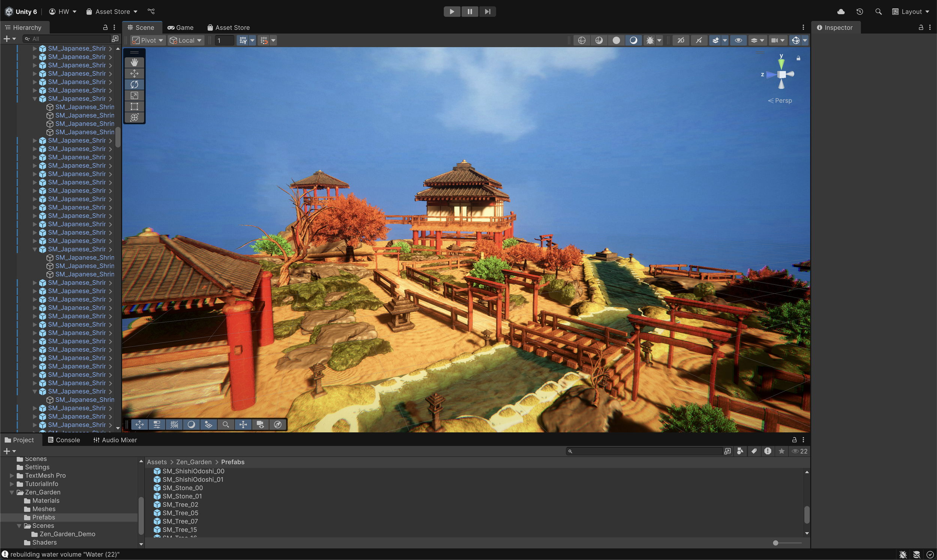Click the Step frame button

(x=487, y=12)
